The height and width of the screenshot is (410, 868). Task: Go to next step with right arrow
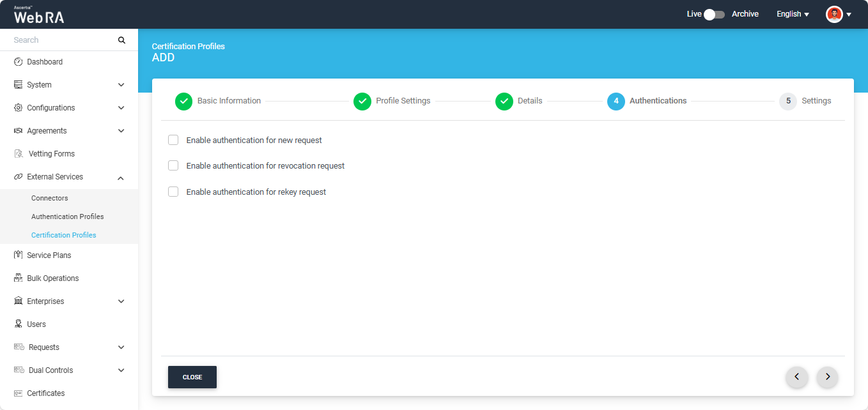(x=828, y=377)
